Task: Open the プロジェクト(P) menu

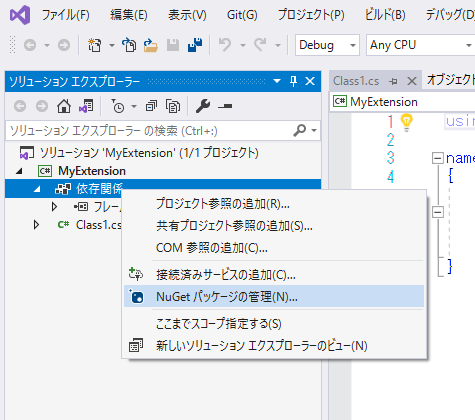Action: 311,15
